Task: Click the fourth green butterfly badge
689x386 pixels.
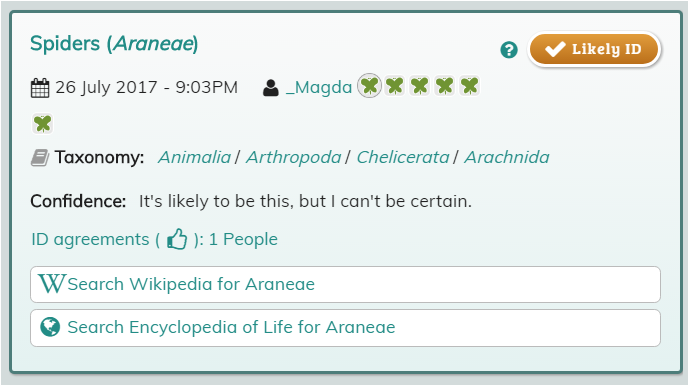Action: 445,86
